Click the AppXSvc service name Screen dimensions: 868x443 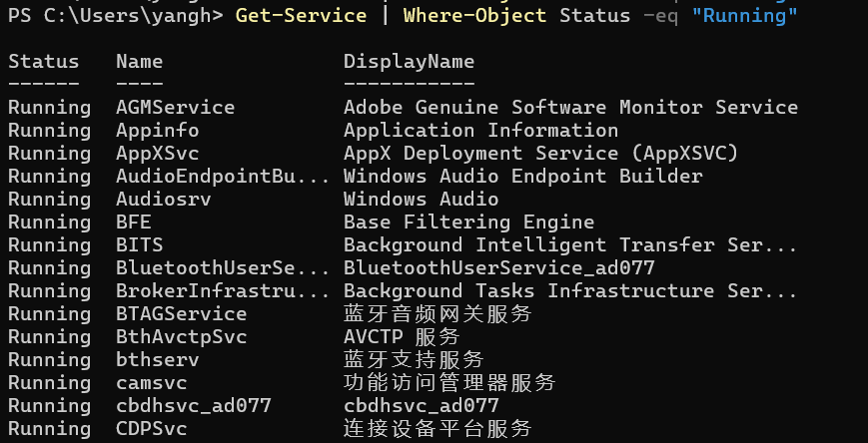coord(157,153)
